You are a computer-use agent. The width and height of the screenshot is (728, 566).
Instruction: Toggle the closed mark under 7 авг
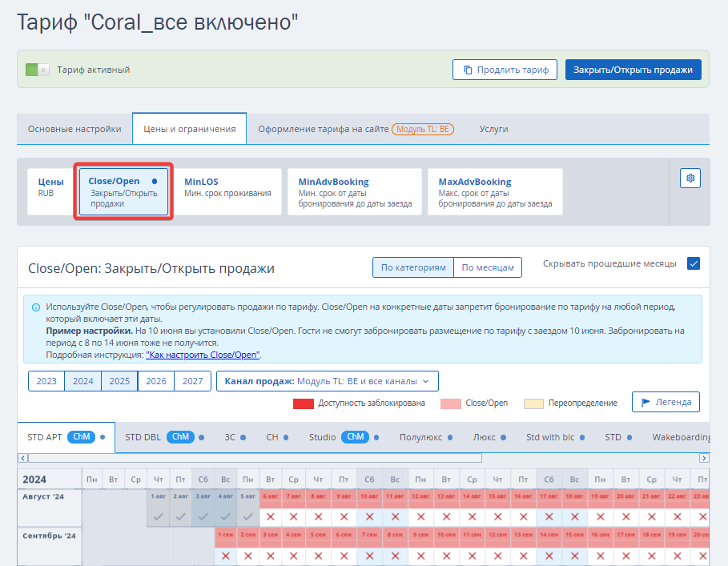(x=293, y=517)
